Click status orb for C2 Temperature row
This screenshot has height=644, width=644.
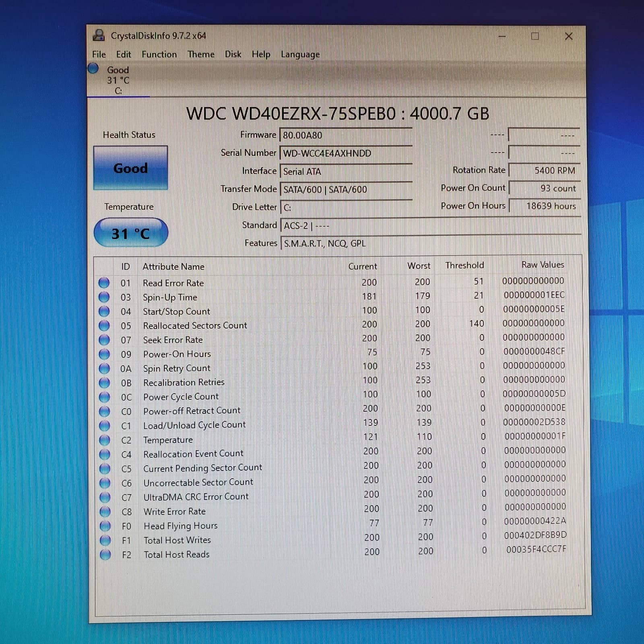pos(105,440)
